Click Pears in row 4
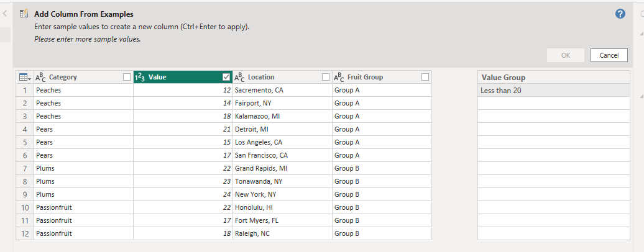This screenshot has width=644, height=252. point(83,129)
